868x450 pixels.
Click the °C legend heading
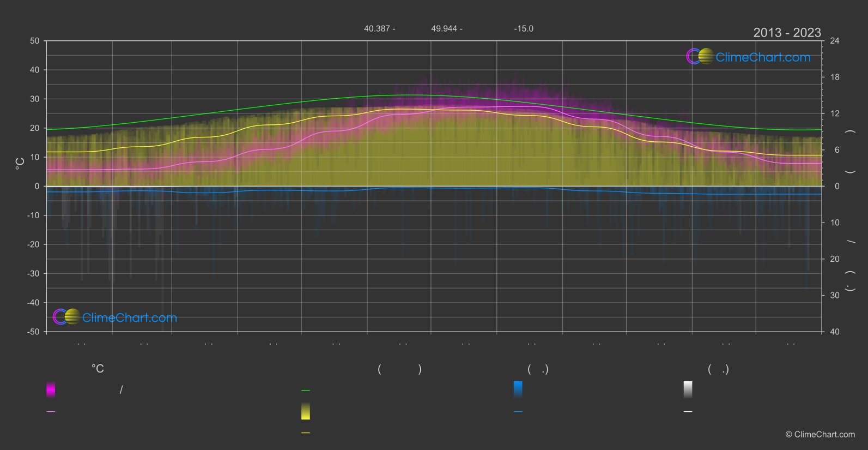point(98,369)
